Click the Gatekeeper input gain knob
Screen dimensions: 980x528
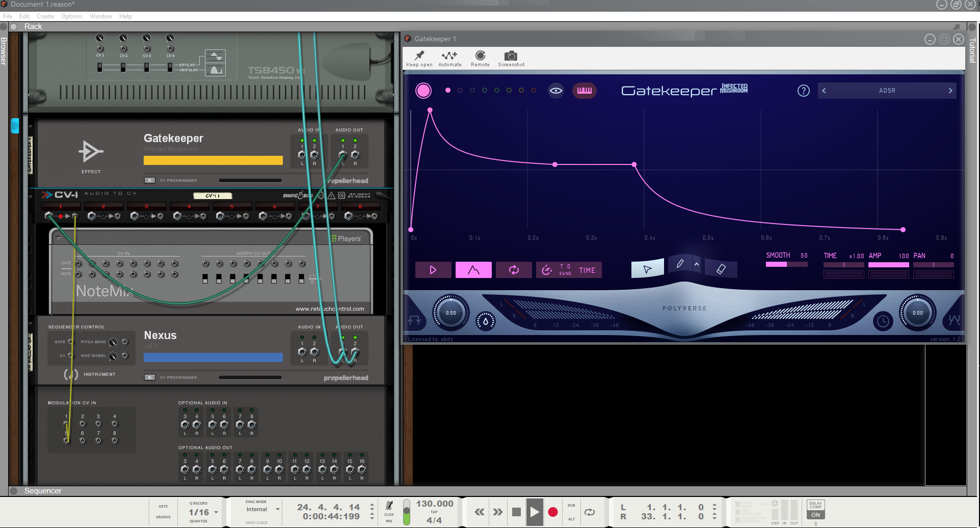coord(451,313)
